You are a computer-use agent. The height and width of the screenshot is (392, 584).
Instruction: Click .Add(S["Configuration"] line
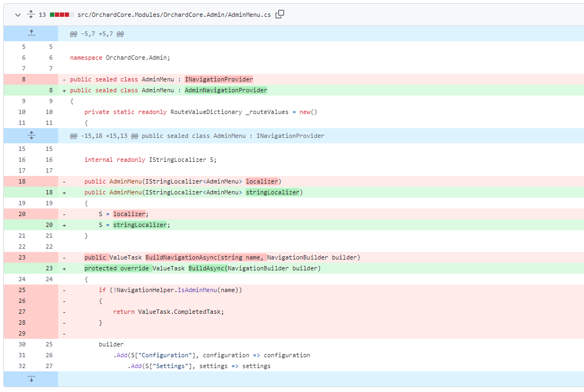coord(211,355)
